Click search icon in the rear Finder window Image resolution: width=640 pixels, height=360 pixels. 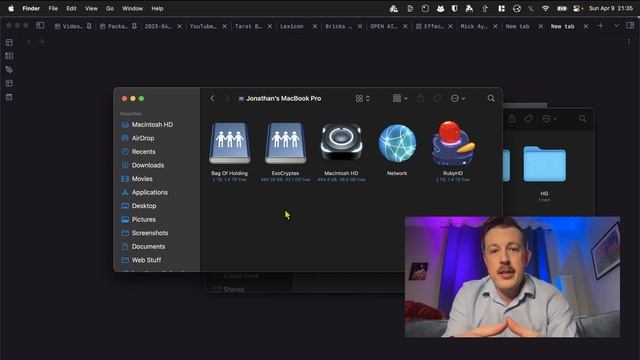582,118
